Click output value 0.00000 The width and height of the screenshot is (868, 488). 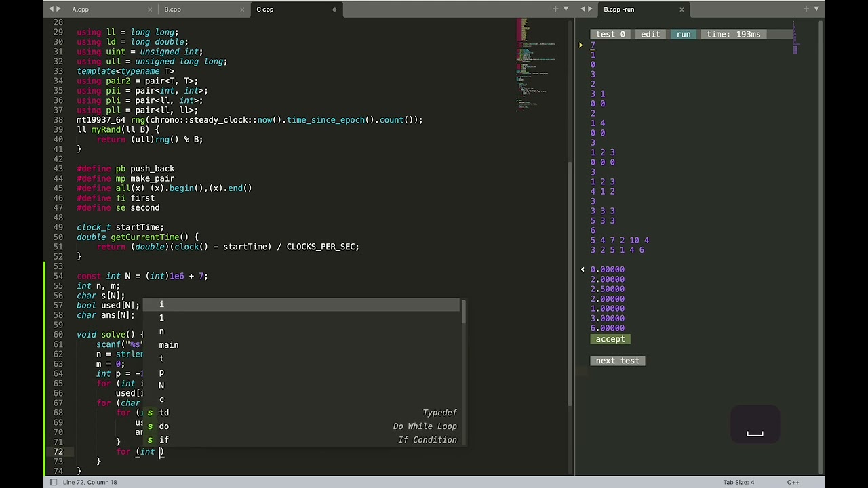pos(608,270)
